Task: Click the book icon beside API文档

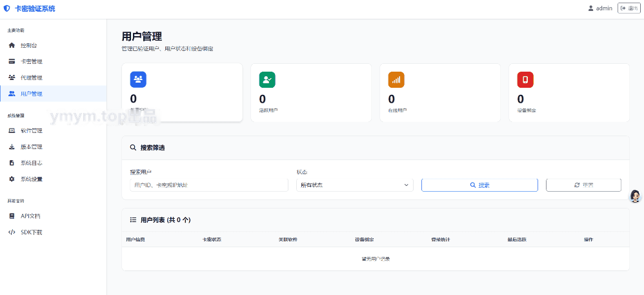Action: pyautogui.click(x=12, y=216)
